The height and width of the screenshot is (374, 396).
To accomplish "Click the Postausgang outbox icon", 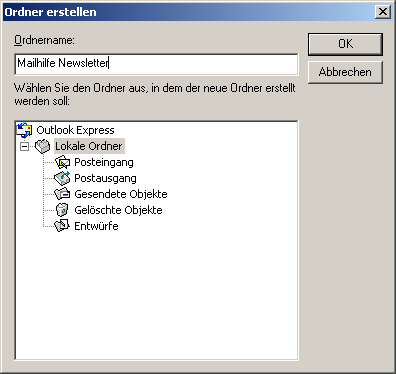I will (62, 178).
